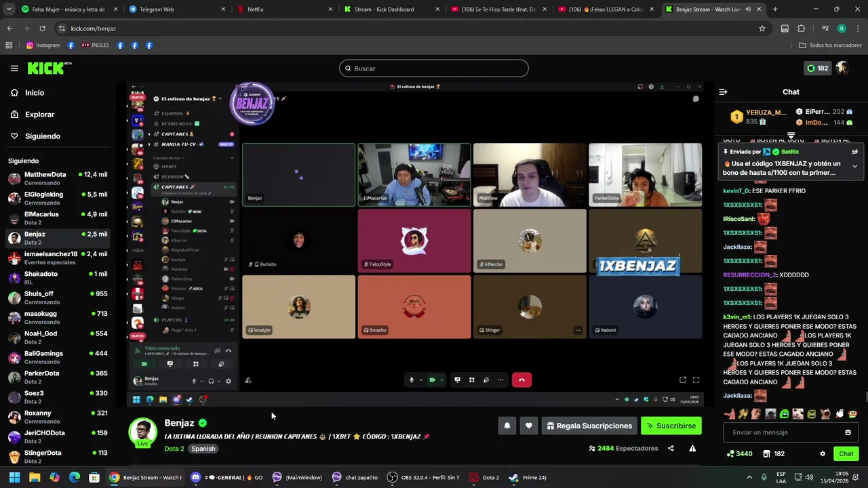868x488 pixels.
Task: Click the Dota 2 category link
Action: click(174, 449)
